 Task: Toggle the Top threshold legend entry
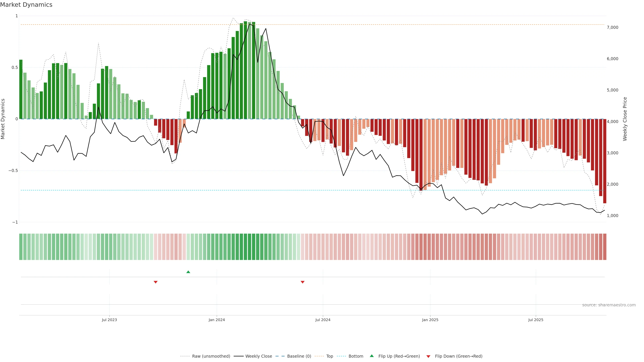[x=330, y=356]
